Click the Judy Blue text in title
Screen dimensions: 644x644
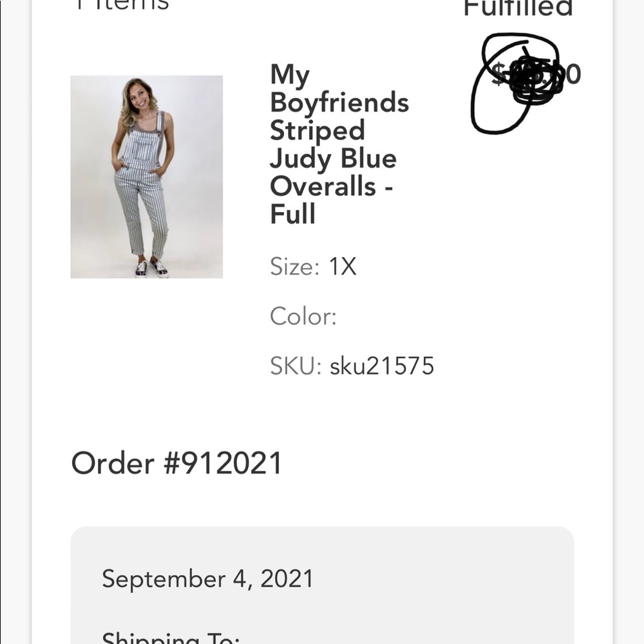coord(333,158)
